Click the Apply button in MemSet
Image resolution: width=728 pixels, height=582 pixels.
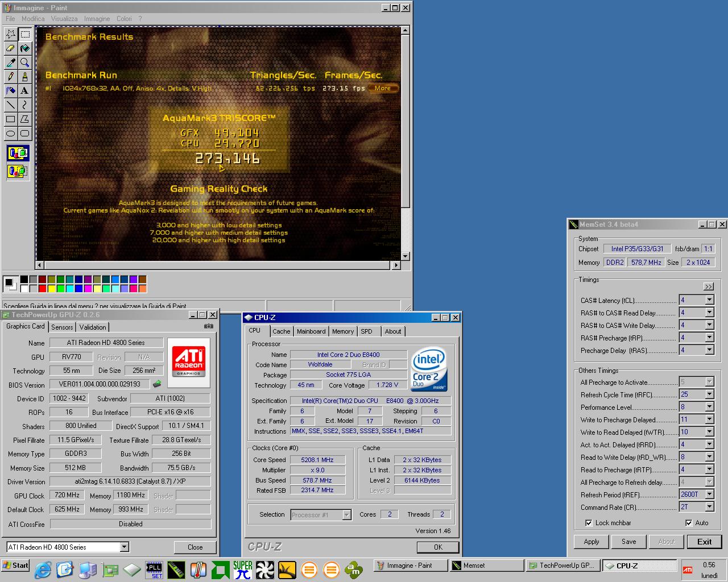point(591,542)
